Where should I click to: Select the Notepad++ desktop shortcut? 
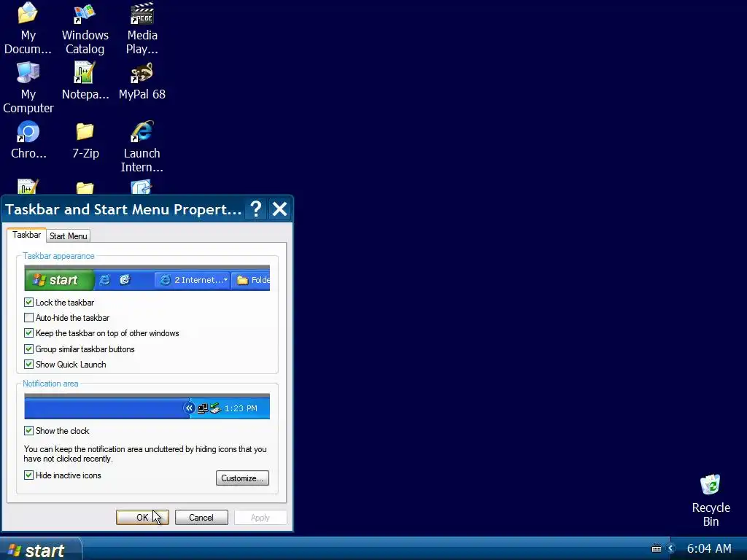[x=85, y=81]
